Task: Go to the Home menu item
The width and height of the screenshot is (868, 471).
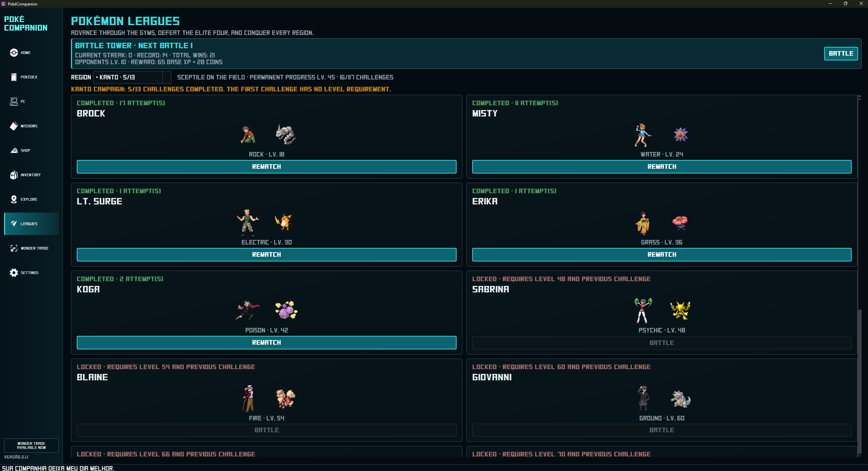Action: 31,53
